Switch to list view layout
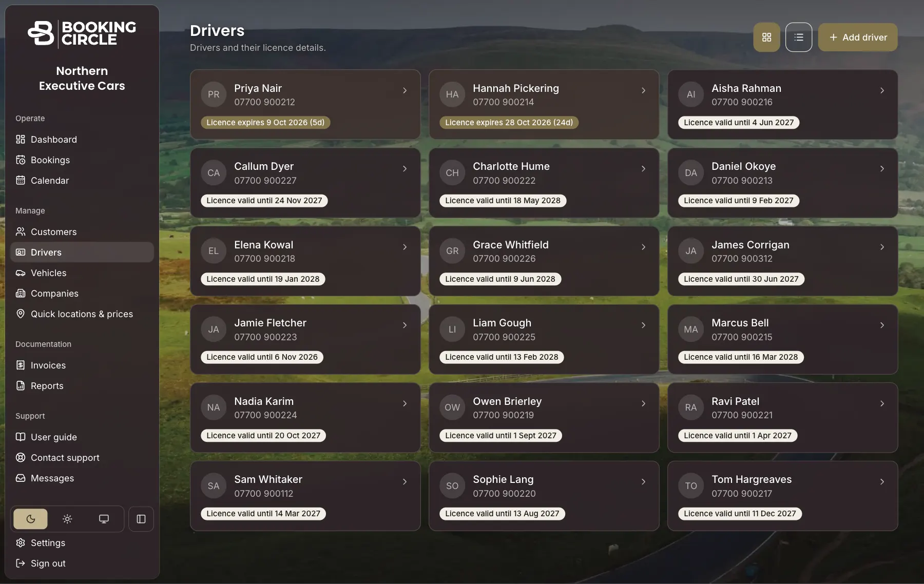Viewport: 924px width, 584px height. click(x=799, y=37)
